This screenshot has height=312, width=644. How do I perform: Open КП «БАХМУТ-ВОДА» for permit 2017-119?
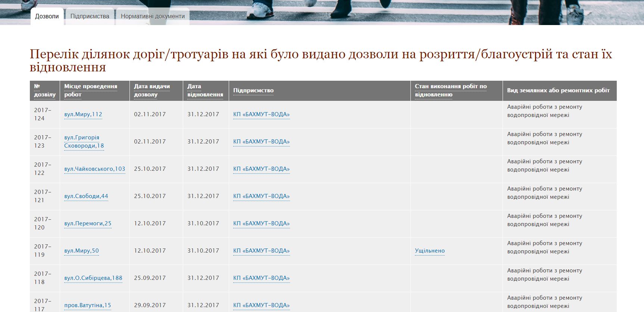coord(261,251)
